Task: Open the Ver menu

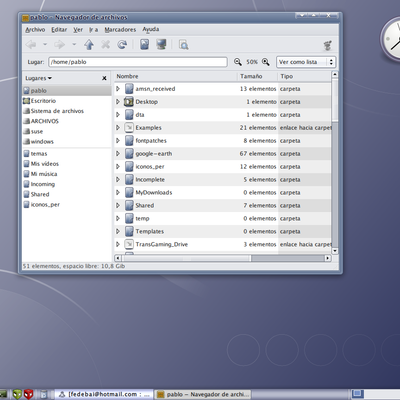Action: pos(78,30)
